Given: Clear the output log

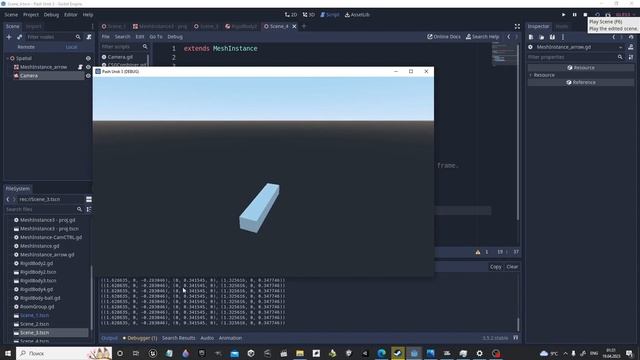Looking at the screenshot, I should [512, 267].
